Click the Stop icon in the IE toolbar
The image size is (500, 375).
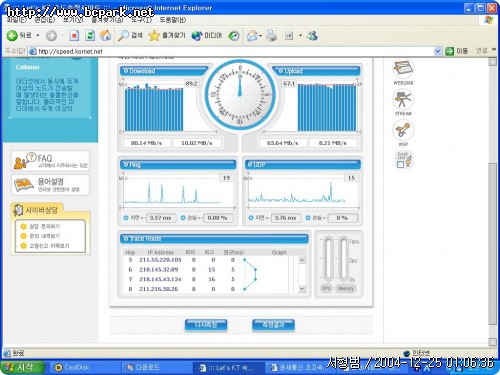tap(74, 35)
